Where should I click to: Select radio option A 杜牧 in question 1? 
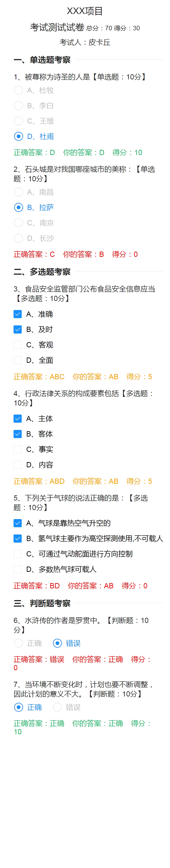pyautogui.click(x=19, y=90)
